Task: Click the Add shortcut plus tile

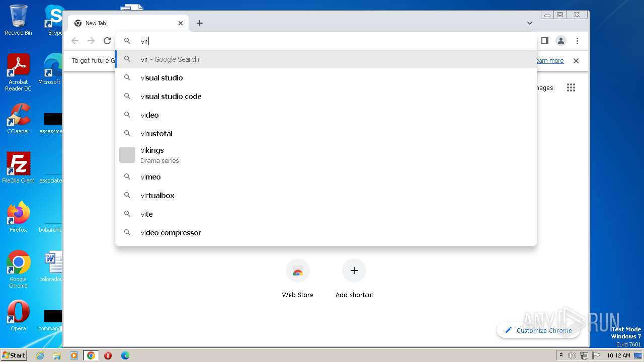Action: click(x=354, y=279)
